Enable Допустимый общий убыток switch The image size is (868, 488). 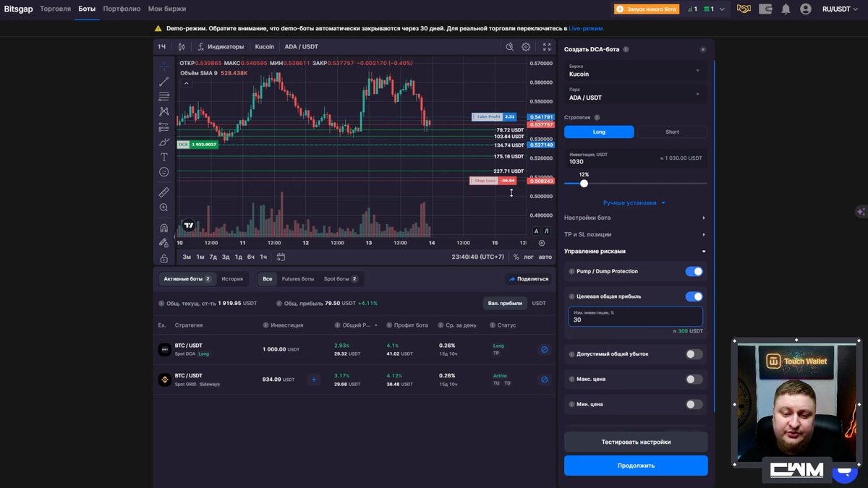click(x=694, y=354)
